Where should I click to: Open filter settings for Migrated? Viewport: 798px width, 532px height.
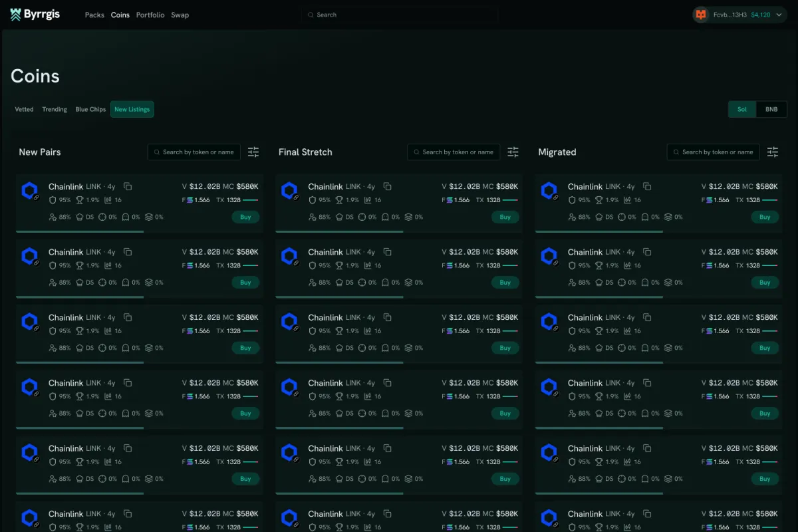tap(773, 152)
